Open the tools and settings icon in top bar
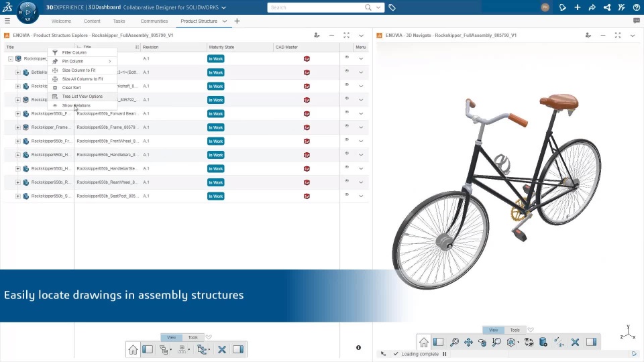 [x=621, y=7]
